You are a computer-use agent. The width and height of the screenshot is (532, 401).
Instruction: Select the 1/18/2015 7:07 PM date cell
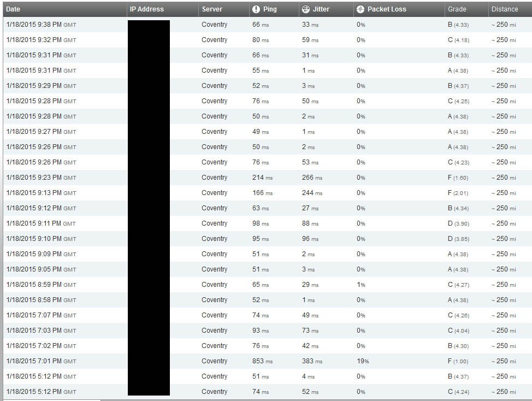[x=41, y=315]
